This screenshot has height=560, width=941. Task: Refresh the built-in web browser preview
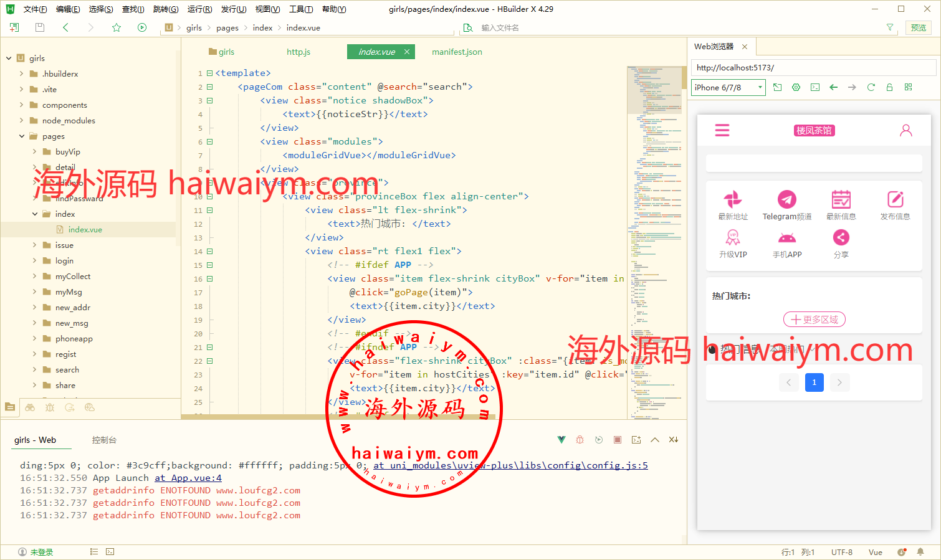(871, 87)
